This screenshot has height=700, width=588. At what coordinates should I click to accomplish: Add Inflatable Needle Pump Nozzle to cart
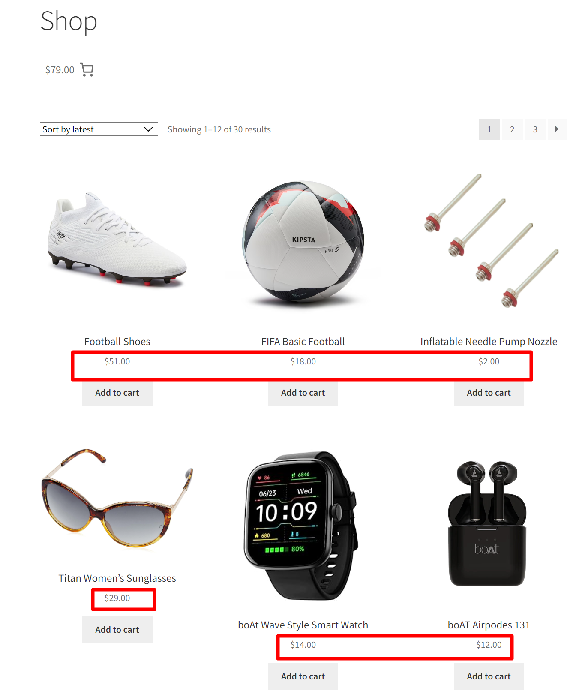click(x=489, y=393)
